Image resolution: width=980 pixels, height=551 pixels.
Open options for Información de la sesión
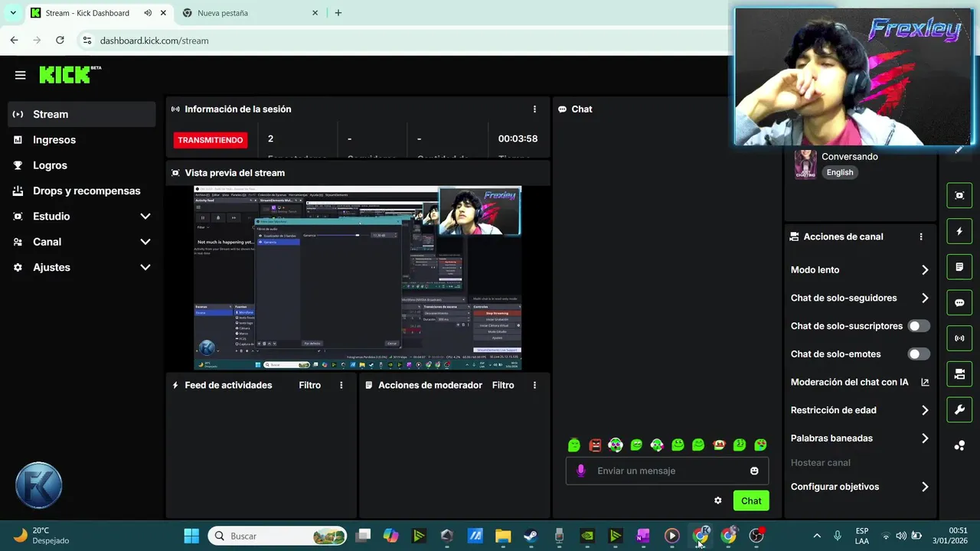click(534, 109)
